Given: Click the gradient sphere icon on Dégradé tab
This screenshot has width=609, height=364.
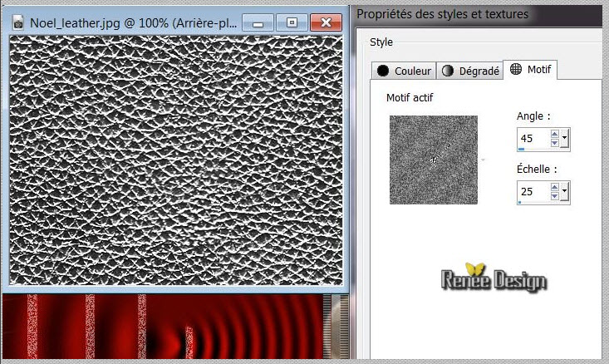Looking at the screenshot, I should (x=448, y=71).
